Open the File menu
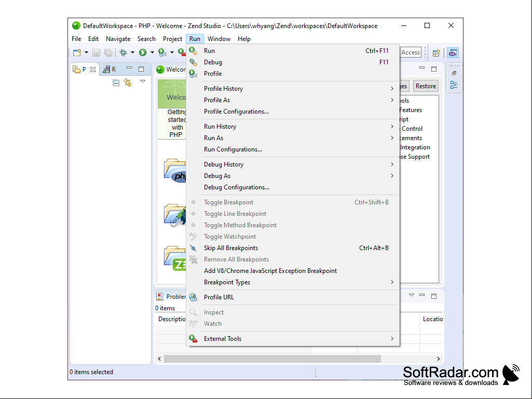532x399 pixels. click(76, 39)
